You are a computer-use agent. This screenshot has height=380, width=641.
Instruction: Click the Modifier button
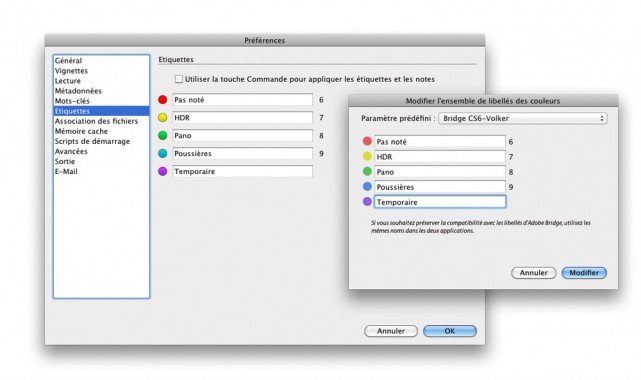click(584, 273)
